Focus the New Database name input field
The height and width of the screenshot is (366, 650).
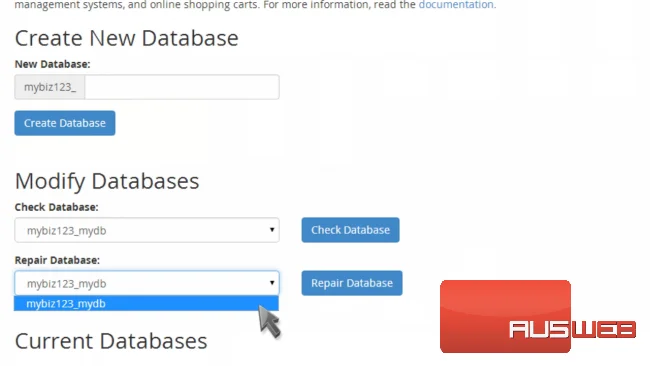pyautogui.click(x=182, y=87)
